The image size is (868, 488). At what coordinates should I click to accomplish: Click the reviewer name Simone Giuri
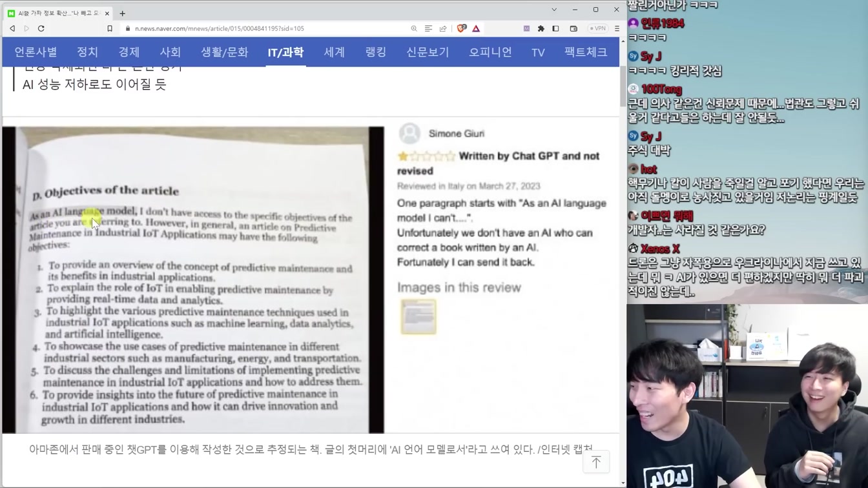pyautogui.click(x=457, y=134)
